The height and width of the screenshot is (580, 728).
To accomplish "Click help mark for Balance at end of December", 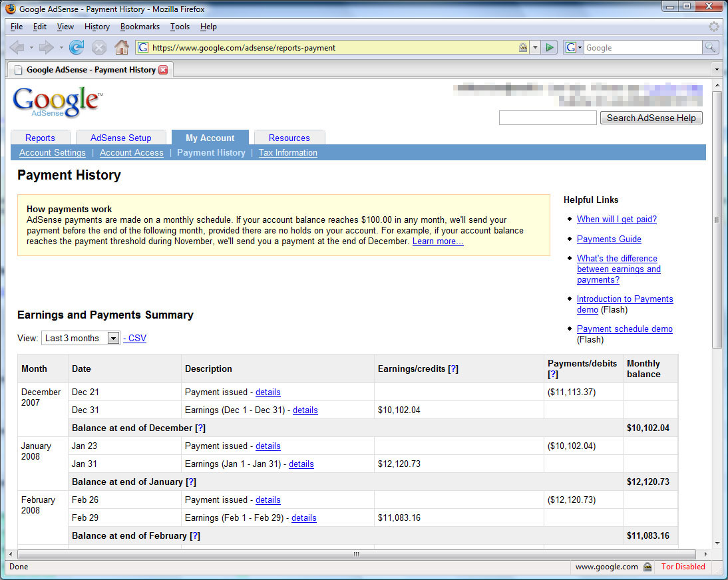I will pyautogui.click(x=200, y=428).
